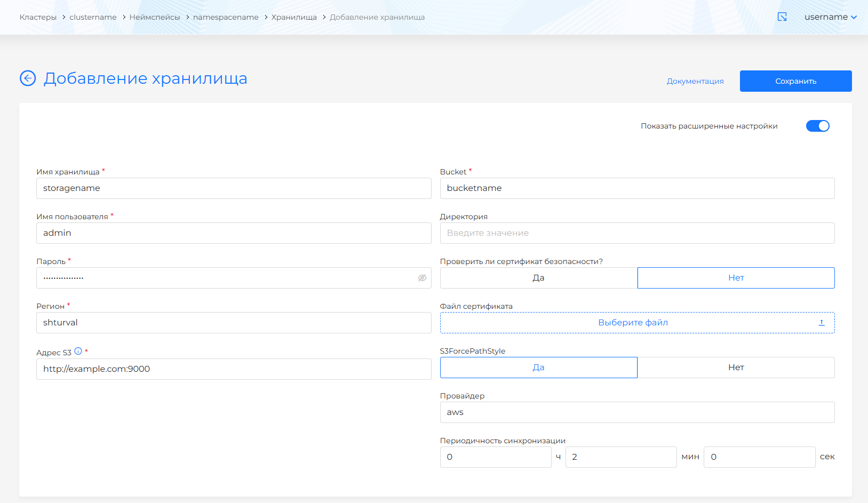
Task: Disable the Показать расширенные настройки switch
Action: tap(817, 126)
